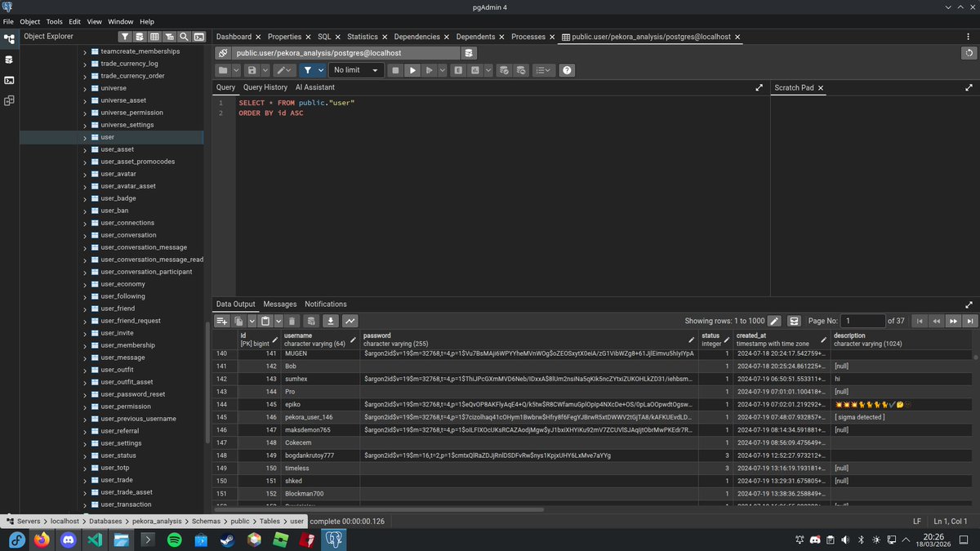
Task: Expand the universe_settings tree node
Action: click(x=85, y=125)
